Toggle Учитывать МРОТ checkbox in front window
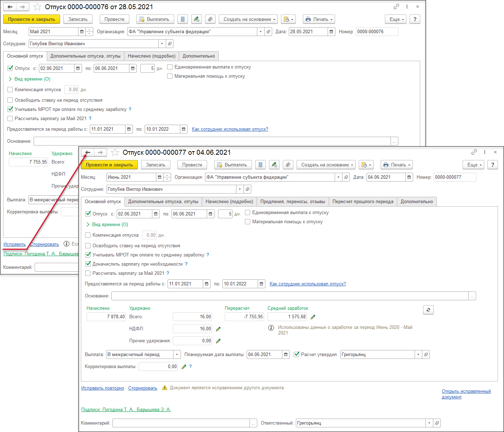The image size is (504, 432). [88, 255]
